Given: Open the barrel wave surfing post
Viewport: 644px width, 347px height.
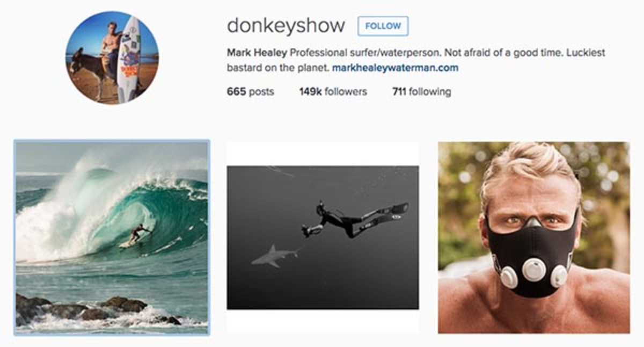Looking at the screenshot, I should (x=112, y=238).
